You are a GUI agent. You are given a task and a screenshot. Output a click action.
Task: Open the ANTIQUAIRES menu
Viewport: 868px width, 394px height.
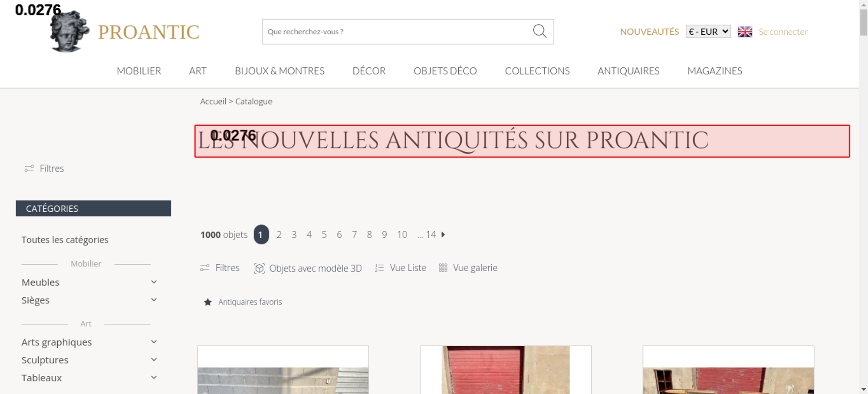coord(628,71)
